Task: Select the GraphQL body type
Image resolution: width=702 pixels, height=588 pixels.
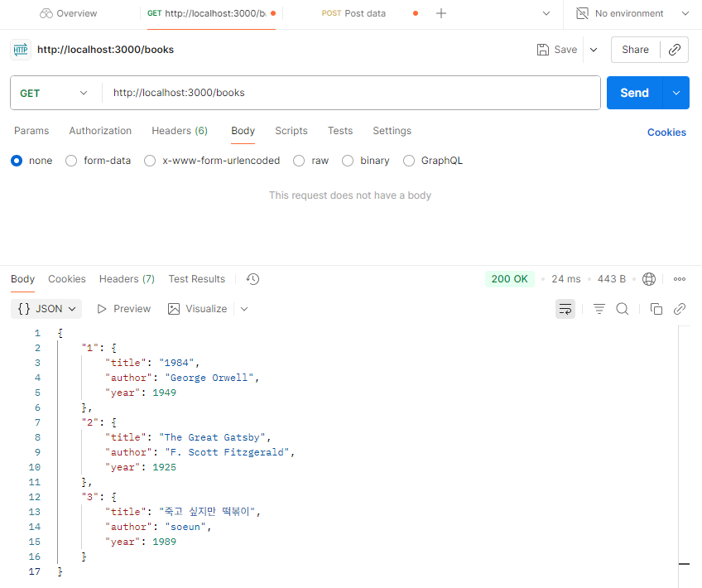Action: (409, 161)
